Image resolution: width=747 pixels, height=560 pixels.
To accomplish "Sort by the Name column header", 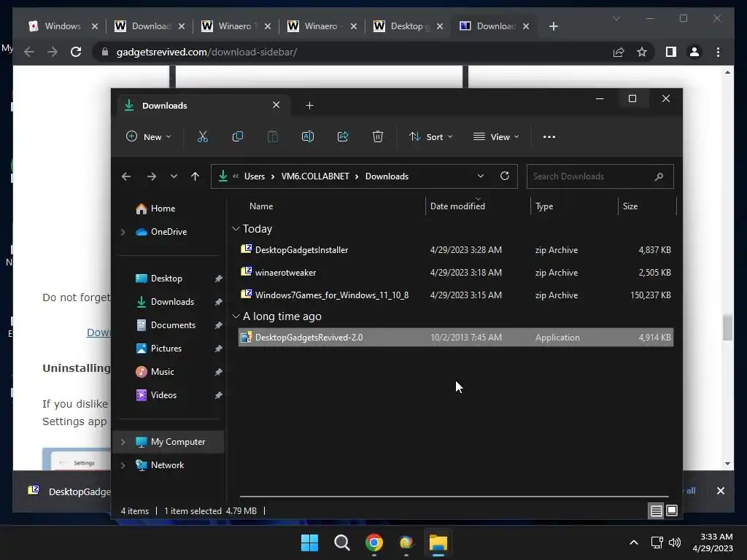I will pyautogui.click(x=262, y=206).
